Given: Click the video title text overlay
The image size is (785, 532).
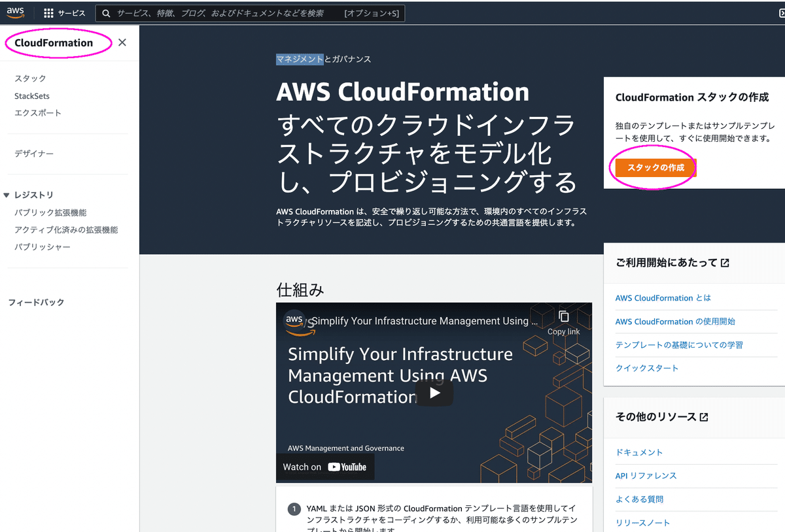Looking at the screenshot, I should (x=425, y=321).
